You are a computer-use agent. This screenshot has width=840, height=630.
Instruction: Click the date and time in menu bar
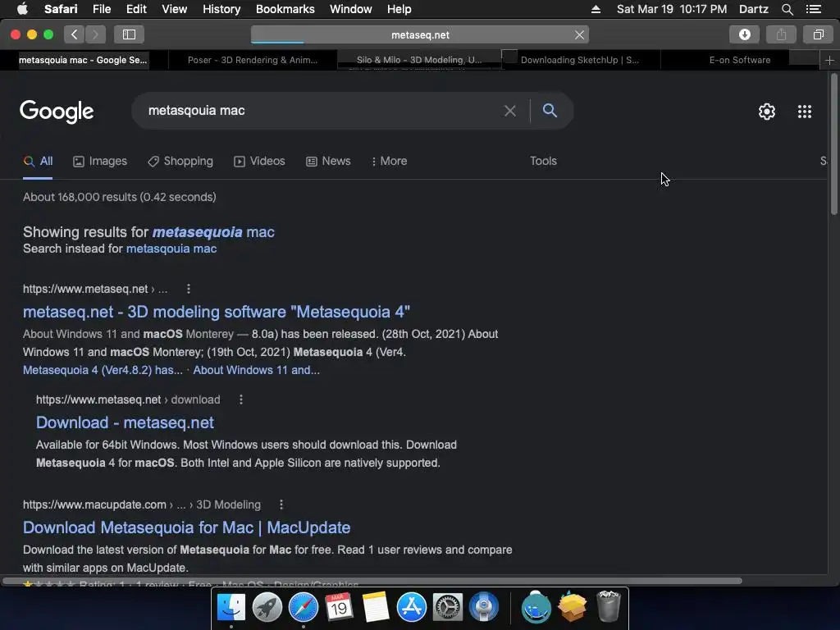(672, 9)
